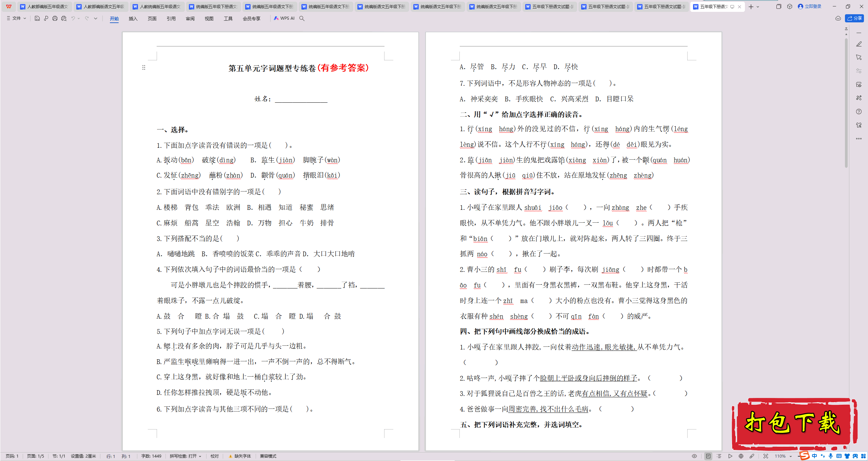The image size is (868, 461).
Task: Click the Print Preview icon
Action: click(64, 18)
